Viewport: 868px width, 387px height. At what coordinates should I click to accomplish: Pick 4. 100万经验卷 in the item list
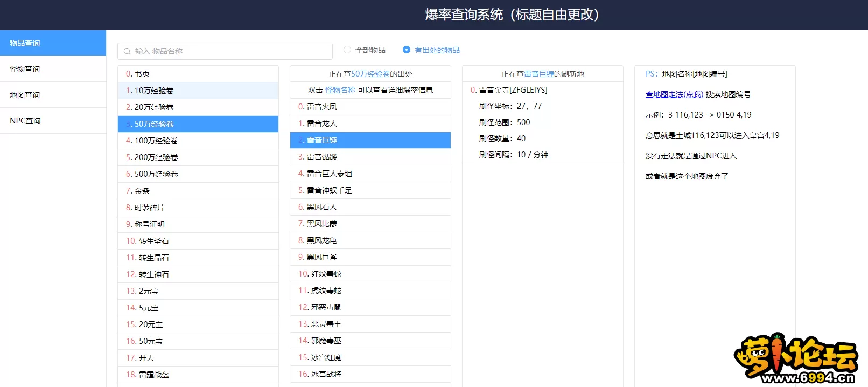click(198, 141)
